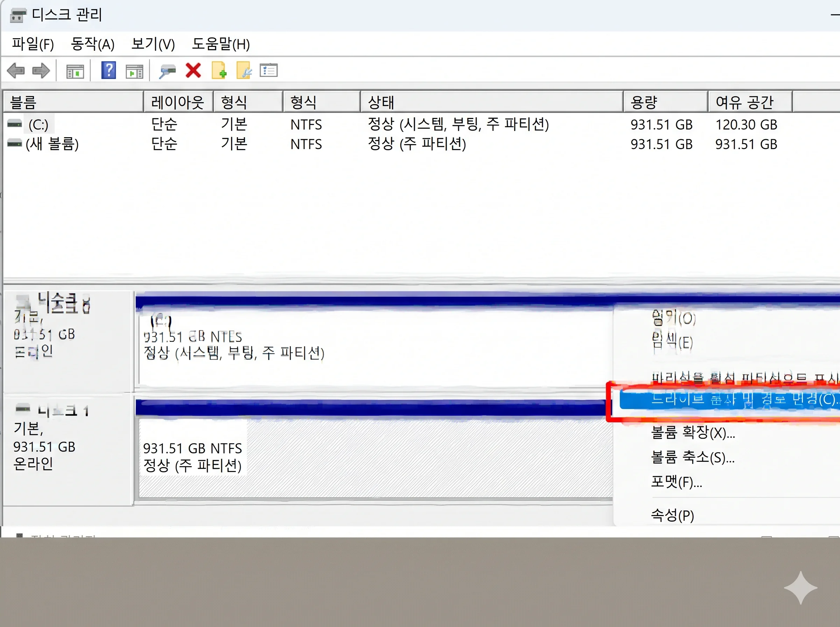The width and height of the screenshot is (840, 627).
Task: Select the 디스크 0 label panel
Action: (x=68, y=341)
